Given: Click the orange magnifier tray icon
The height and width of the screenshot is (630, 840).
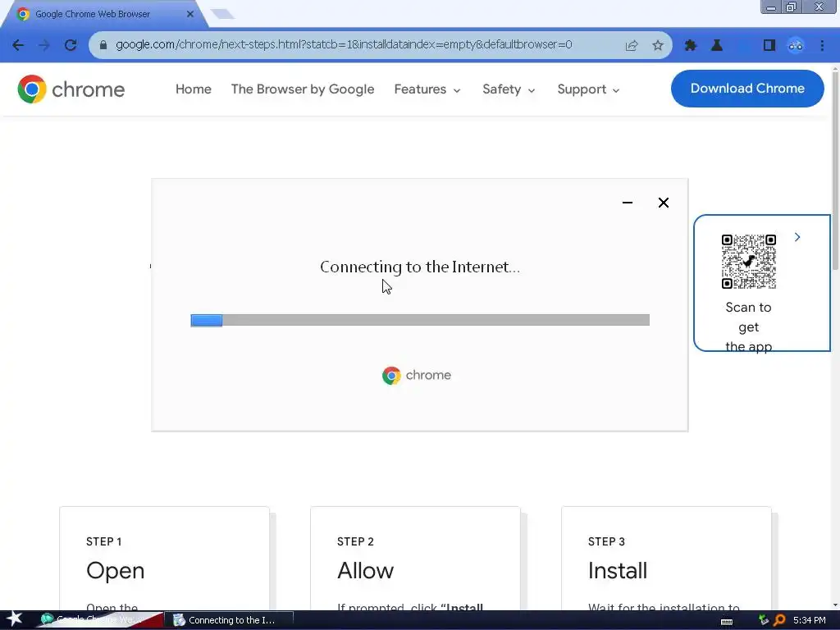Looking at the screenshot, I should [779, 620].
